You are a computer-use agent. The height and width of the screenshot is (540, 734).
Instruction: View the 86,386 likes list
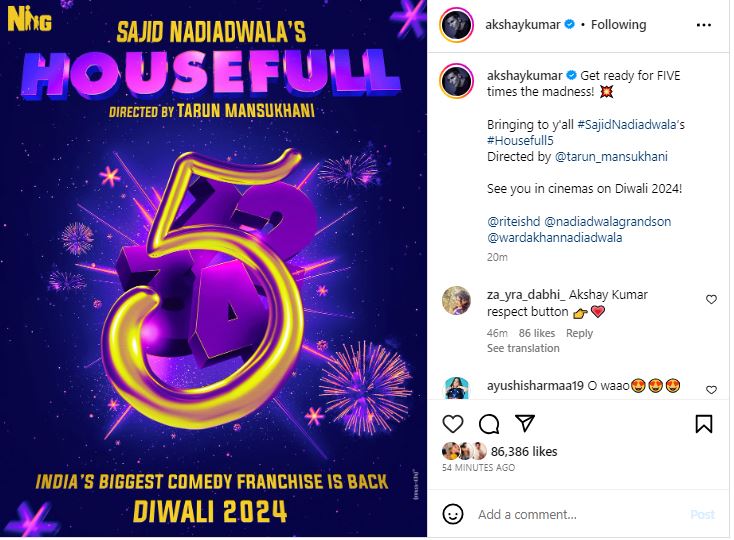click(x=524, y=452)
